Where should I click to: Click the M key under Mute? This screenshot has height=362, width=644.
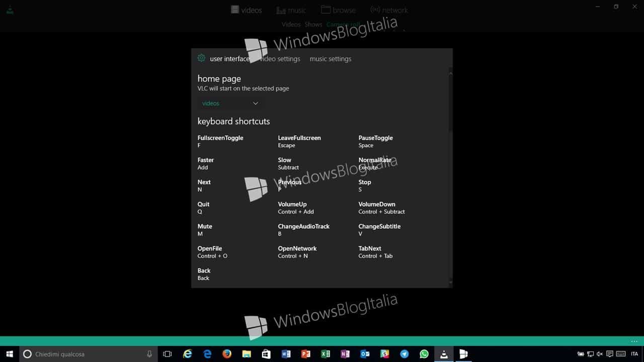pos(200,234)
